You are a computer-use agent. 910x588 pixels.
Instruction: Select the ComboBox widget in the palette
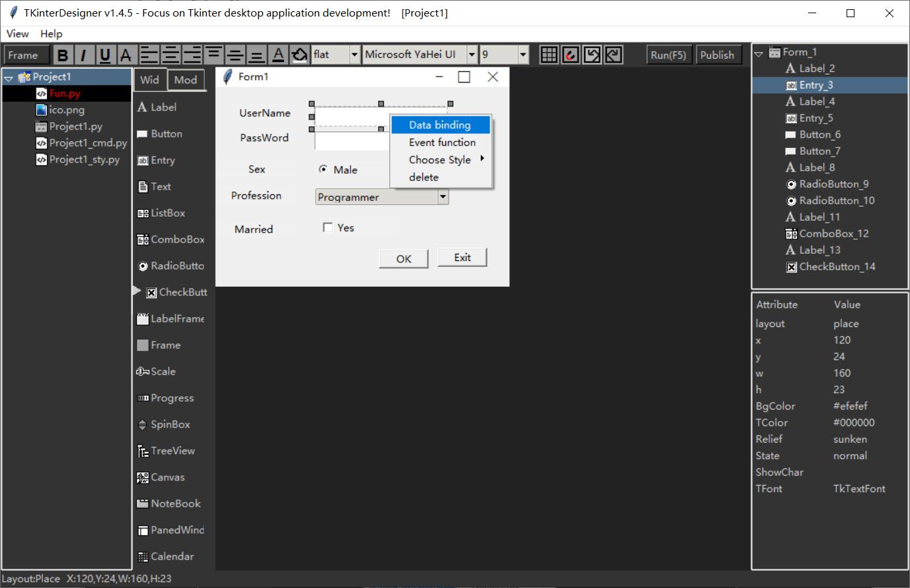(x=171, y=239)
